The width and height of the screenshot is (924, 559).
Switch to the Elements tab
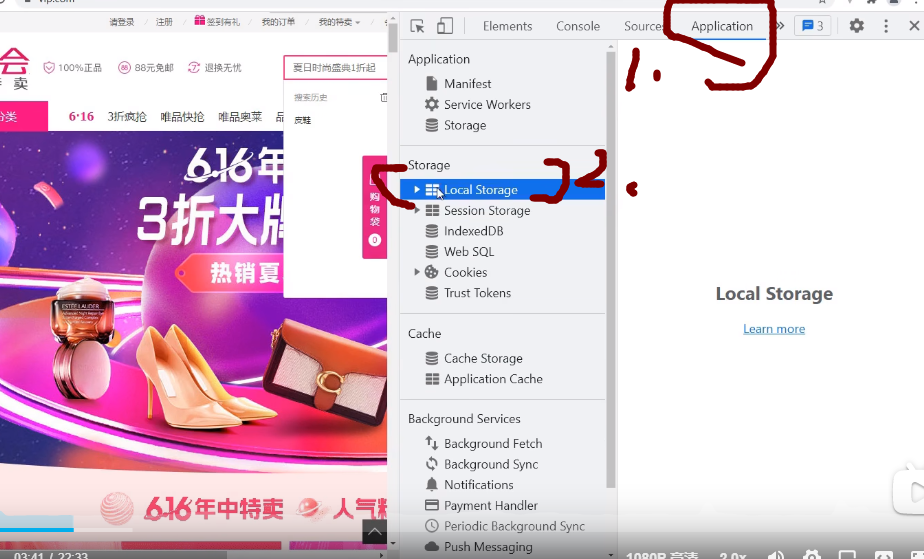click(x=507, y=26)
